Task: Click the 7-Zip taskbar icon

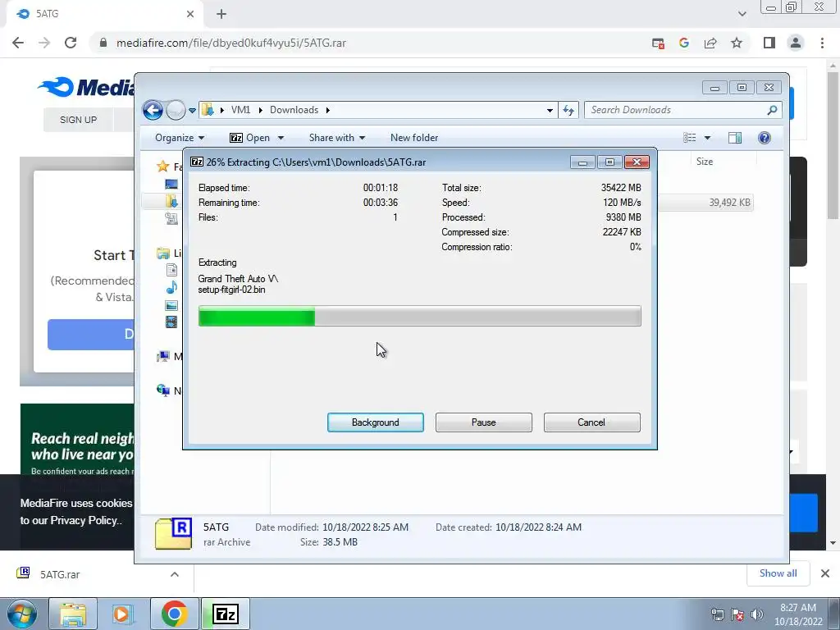Action: pos(225,614)
